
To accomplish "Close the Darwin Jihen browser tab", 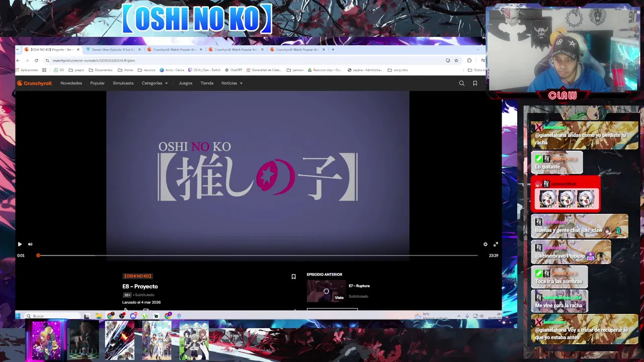I will [139, 49].
